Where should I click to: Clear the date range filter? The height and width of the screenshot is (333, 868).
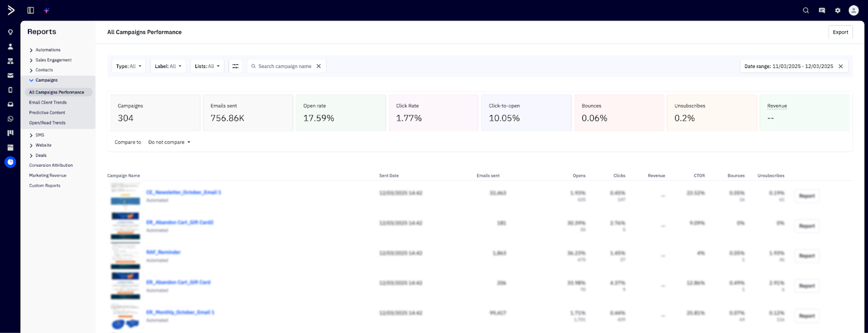click(x=840, y=66)
